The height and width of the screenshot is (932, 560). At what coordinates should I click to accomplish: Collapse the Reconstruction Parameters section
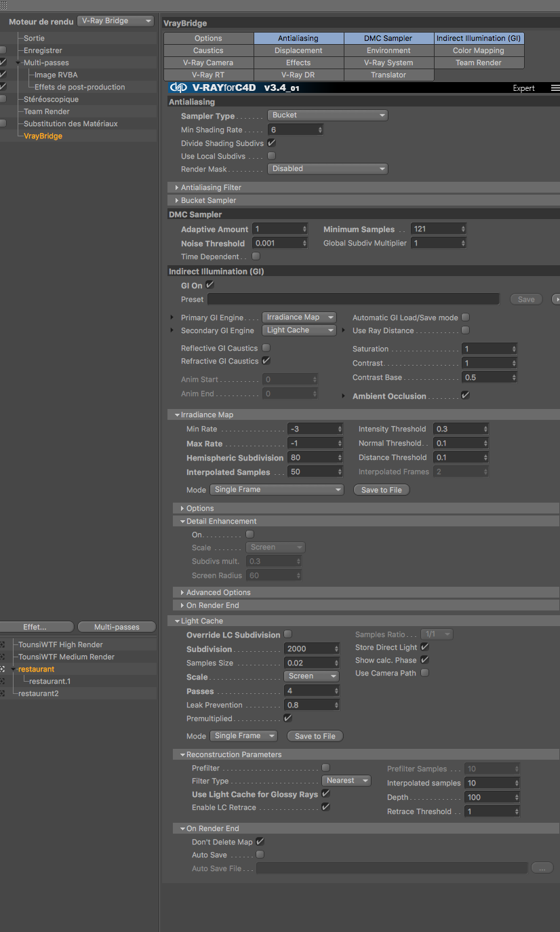(x=182, y=754)
